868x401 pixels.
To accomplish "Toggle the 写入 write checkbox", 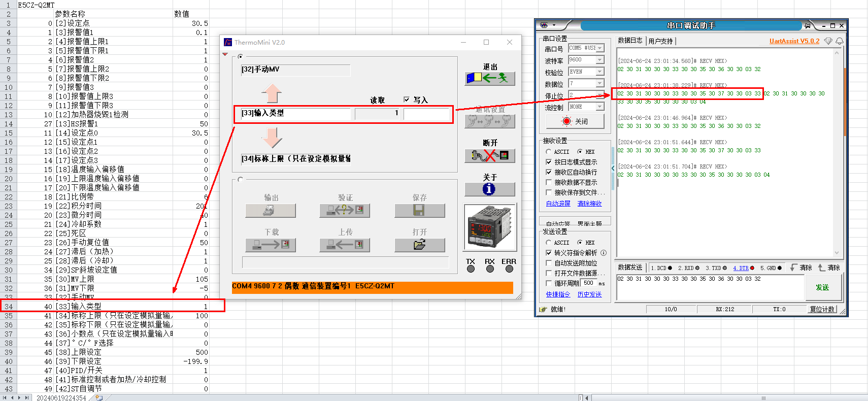I will click(407, 99).
